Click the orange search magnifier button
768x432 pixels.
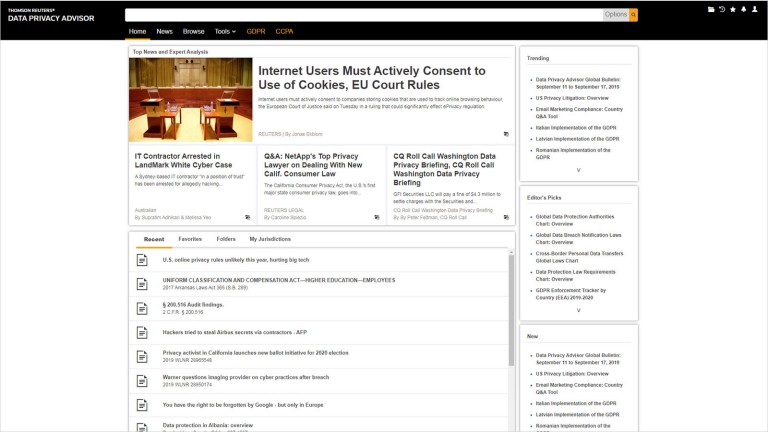633,14
